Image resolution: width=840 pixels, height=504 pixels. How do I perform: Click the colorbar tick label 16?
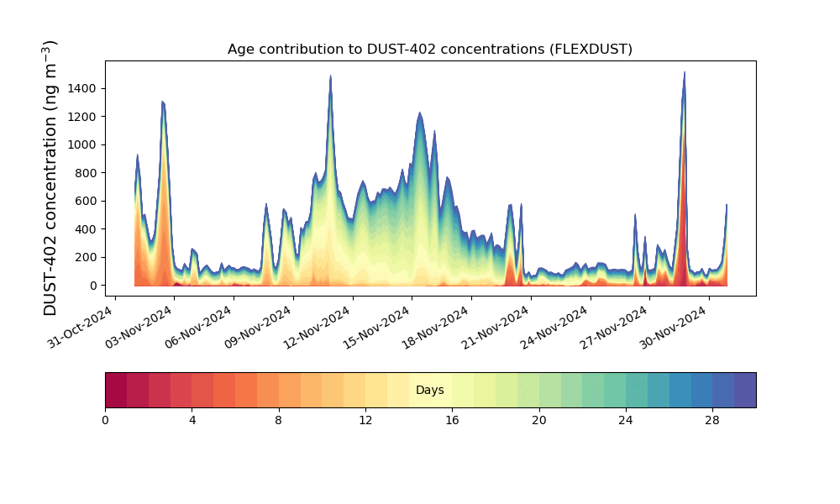452,421
